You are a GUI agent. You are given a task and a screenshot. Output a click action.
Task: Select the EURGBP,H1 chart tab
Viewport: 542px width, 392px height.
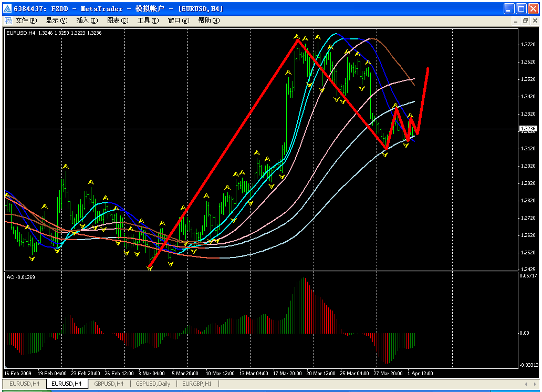coord(196,384)
